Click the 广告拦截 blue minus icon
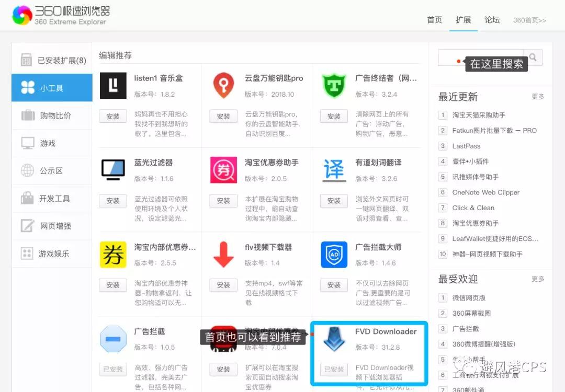 113,339
